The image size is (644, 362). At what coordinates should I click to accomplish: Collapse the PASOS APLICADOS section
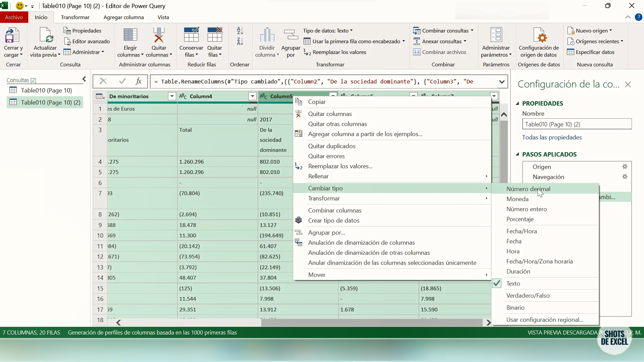click(x=518, y=155)
